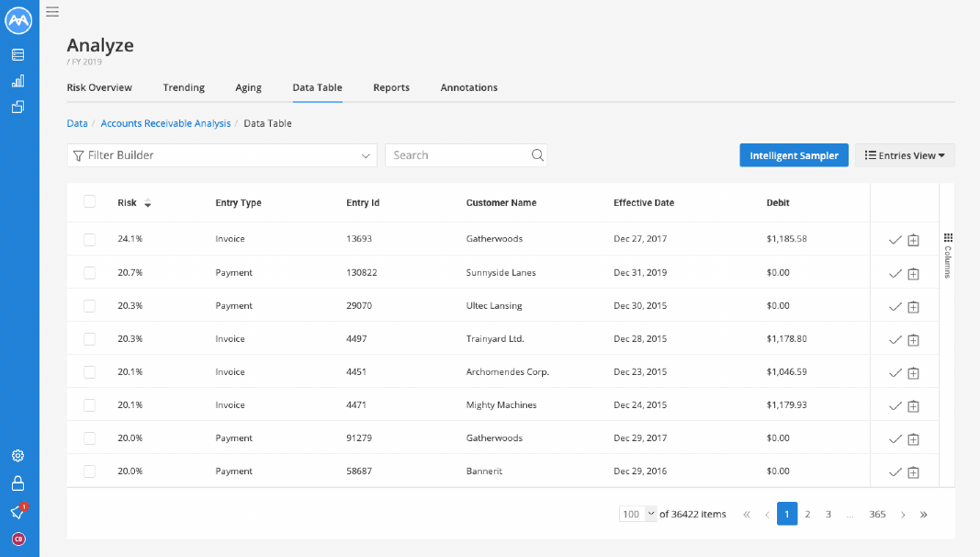Image resolution: width=980 pixels, height=557 pixels.
Task: Toggle the select-all header checkbox
Action: [x=89, y=201]
